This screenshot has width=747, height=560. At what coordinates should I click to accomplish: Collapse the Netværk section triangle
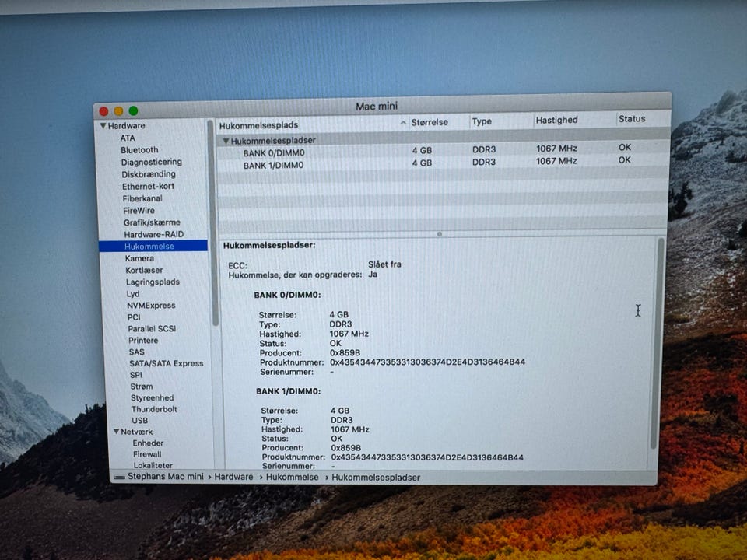pos(116,432)
